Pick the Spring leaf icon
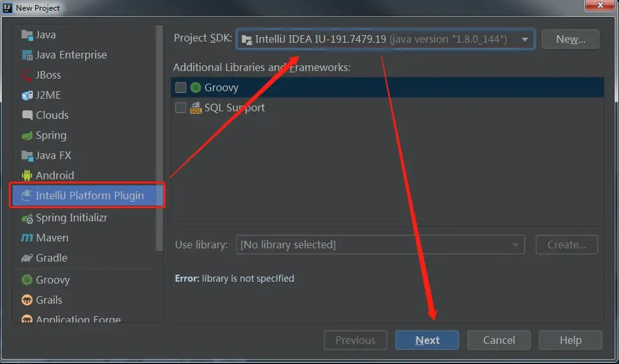 pyautogui.click(x=27, y=135)
